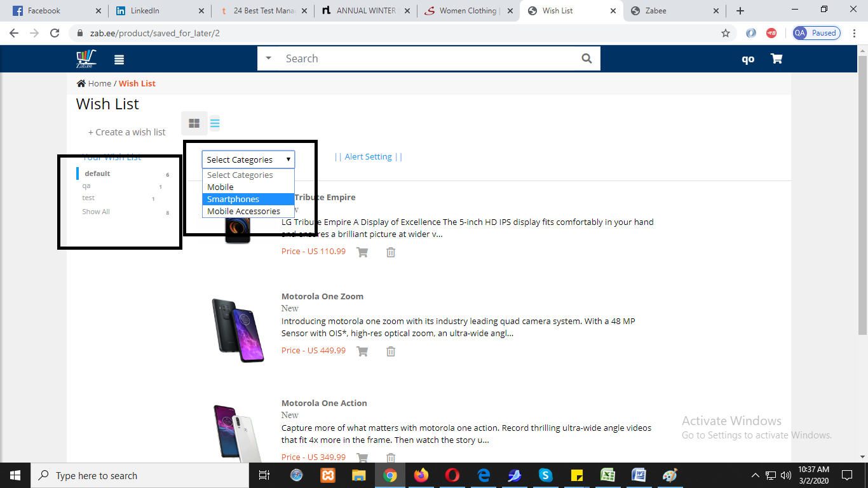Click Motorola One Action product image

click(238, 433)
